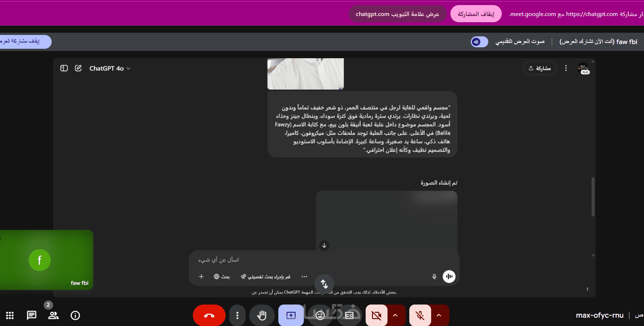Viewport: 644px width, 326px height.
Task: Click the Arabic prompt message bubble
Action: (362, 124)
